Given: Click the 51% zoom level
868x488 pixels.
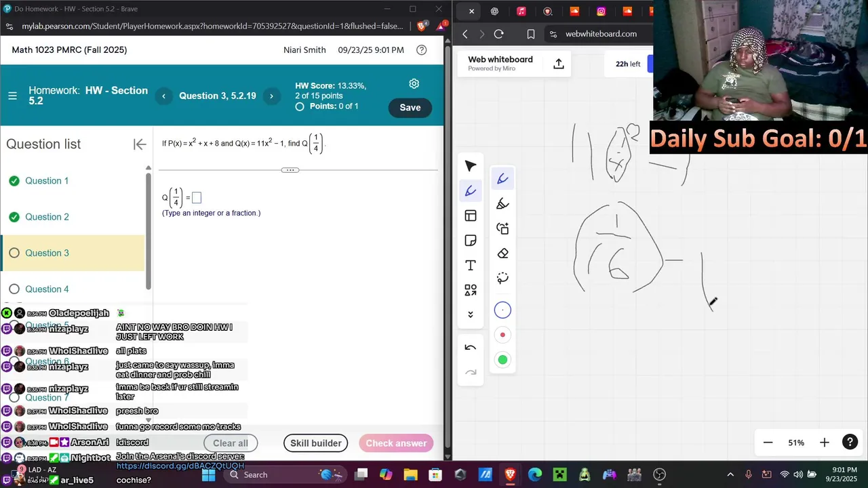Looking at the screenshot, I should click(796, 443).
